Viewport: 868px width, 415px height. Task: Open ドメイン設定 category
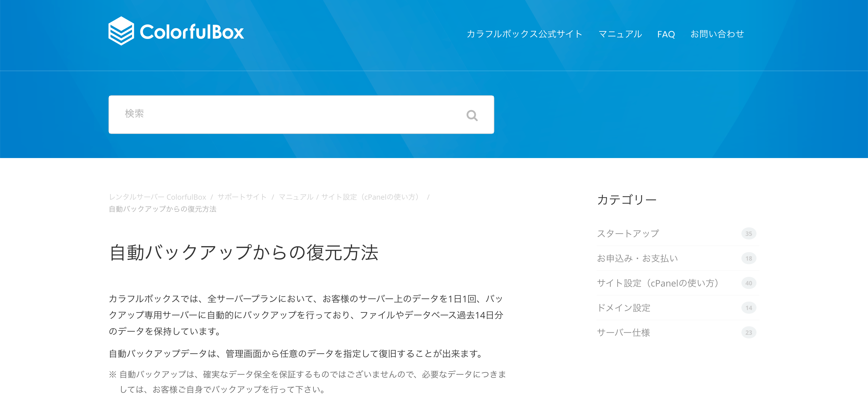pyautogui.click(x=623, y=308)
